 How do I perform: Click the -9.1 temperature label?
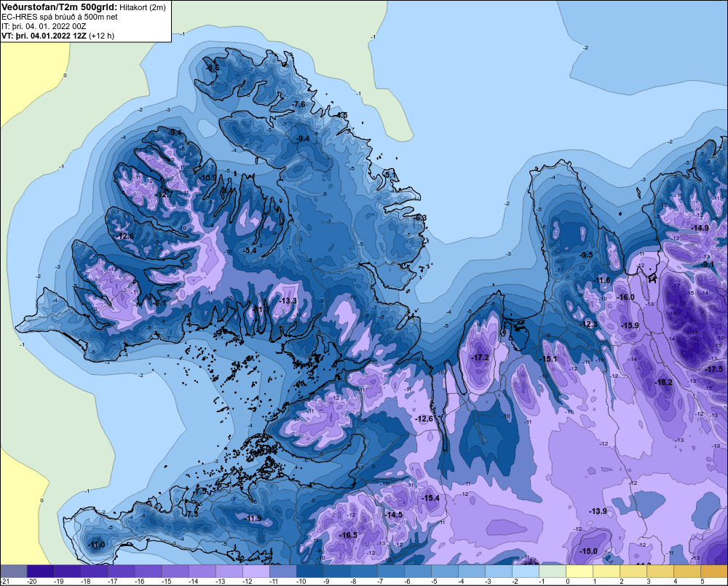707,264
